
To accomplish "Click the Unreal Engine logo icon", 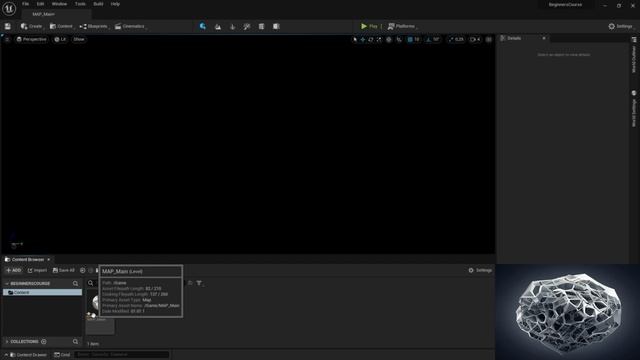I will coord(9,8).
